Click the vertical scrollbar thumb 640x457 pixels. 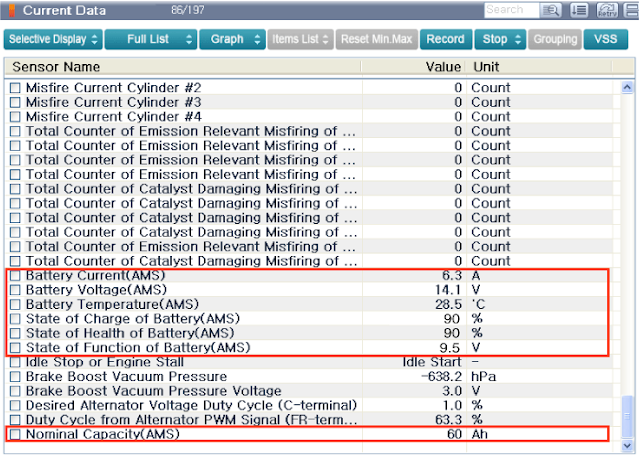tap(627, 416)
